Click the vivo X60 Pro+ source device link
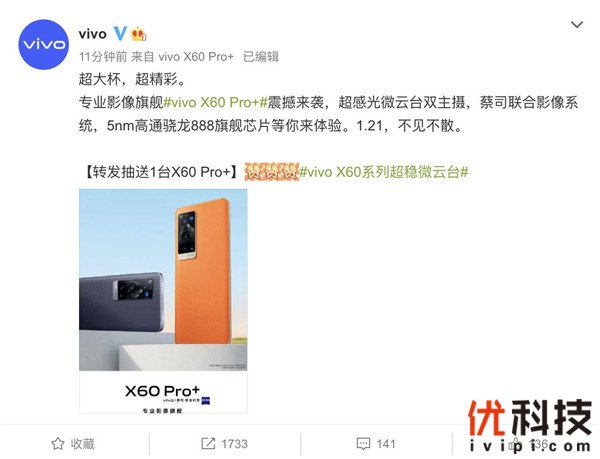 (x=196, y=57)
